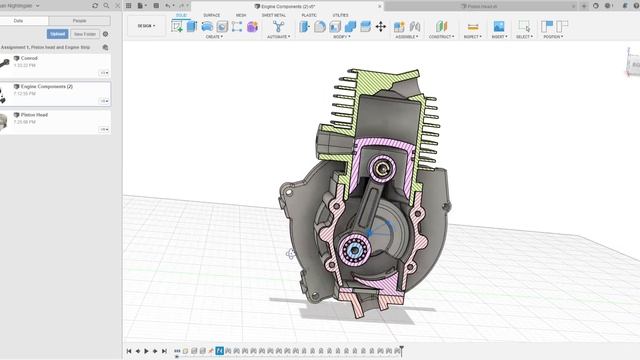640x360 pixels.
Task: Open the Engine Components (2) file
Action: click(x=55, y=94)
